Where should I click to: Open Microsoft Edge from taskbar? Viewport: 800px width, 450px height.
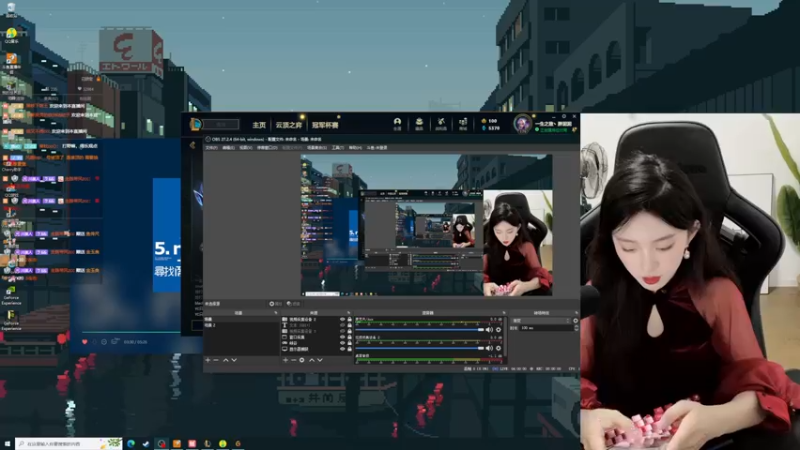[131, 443]
